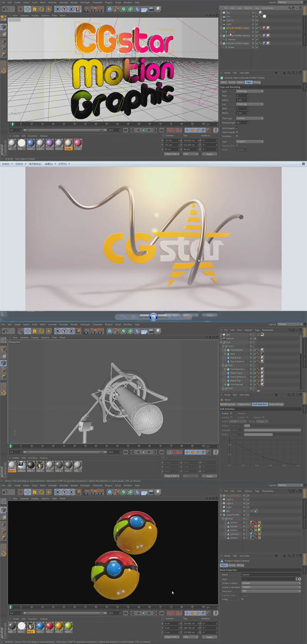Open Use Color dropdown in Chrome ball window
The image size is (307, 644).
click(x=271, y=591)
